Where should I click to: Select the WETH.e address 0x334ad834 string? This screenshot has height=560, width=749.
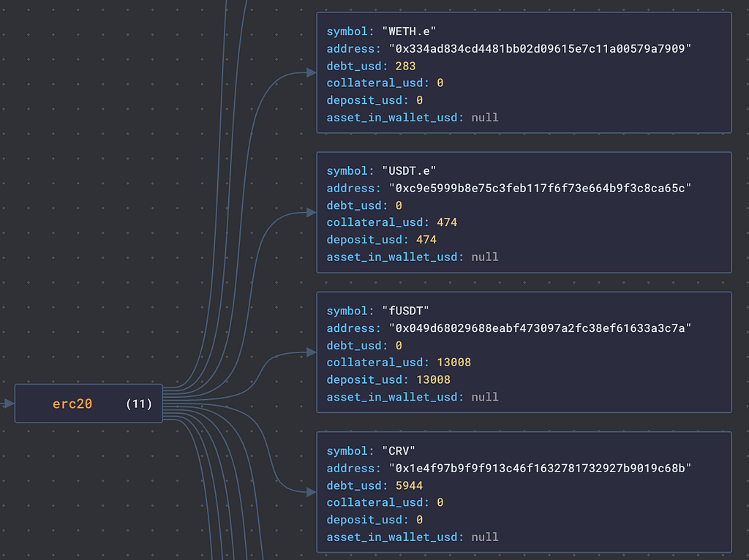540,49
